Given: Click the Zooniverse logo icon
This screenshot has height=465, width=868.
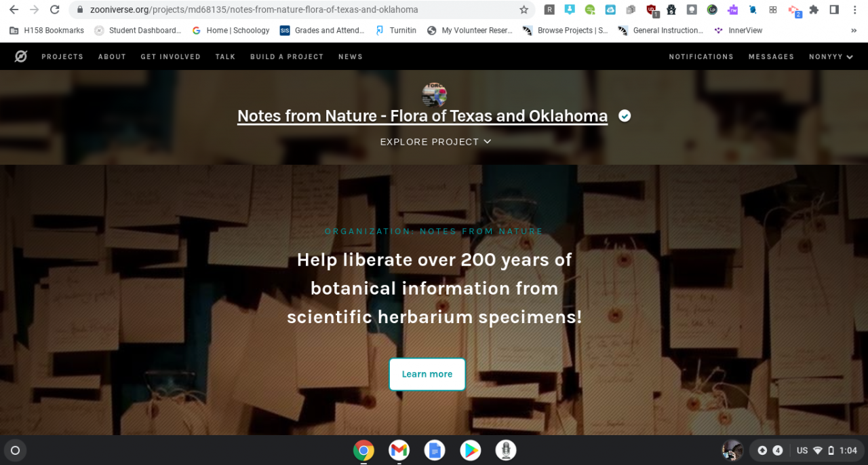Looking at the screenshot, I should pyautogui.click(x=21, y=56).
